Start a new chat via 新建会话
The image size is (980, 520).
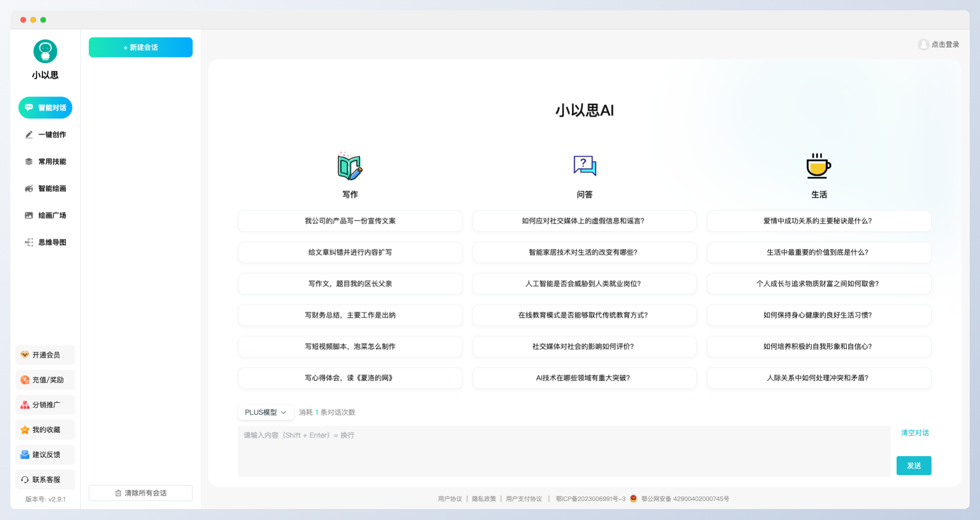tap(140, 47)
